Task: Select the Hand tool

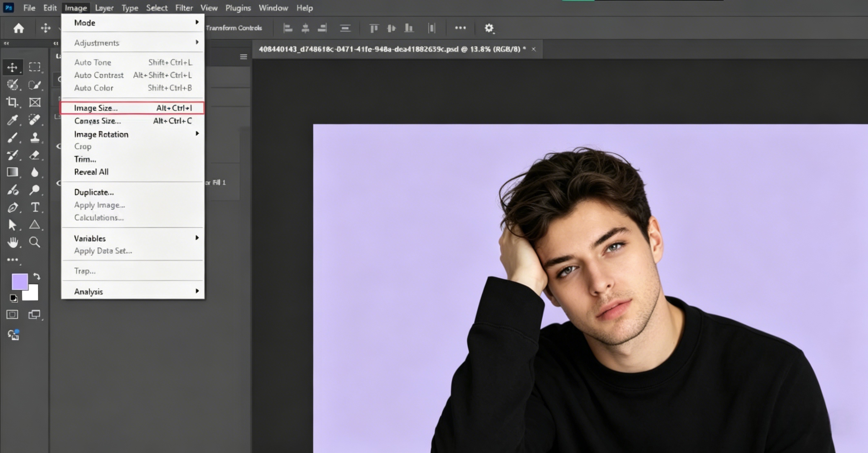Action: (13, 242)
